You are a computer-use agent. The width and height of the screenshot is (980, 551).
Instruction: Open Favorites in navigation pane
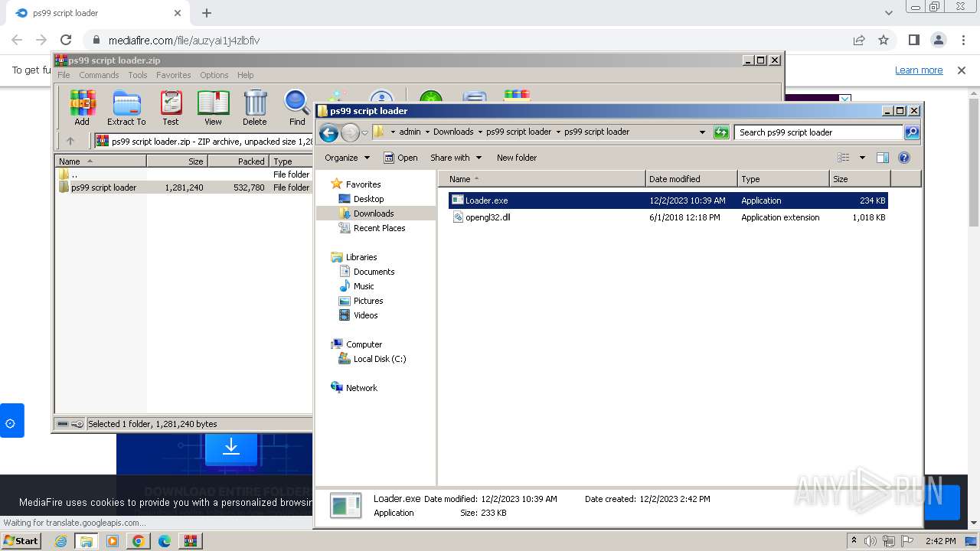coord(363,184)
